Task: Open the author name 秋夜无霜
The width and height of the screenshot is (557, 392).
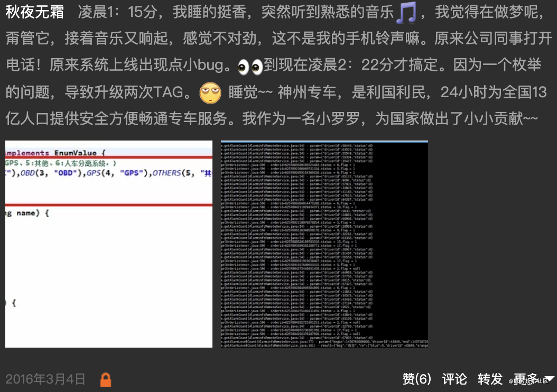Action: tap(35, 12)
